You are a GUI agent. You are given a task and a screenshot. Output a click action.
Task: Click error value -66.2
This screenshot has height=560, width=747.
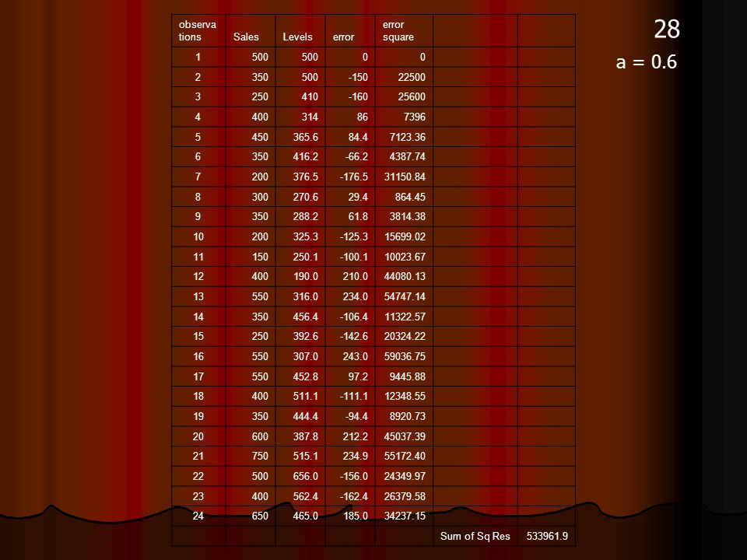click(x=357, y=156)
